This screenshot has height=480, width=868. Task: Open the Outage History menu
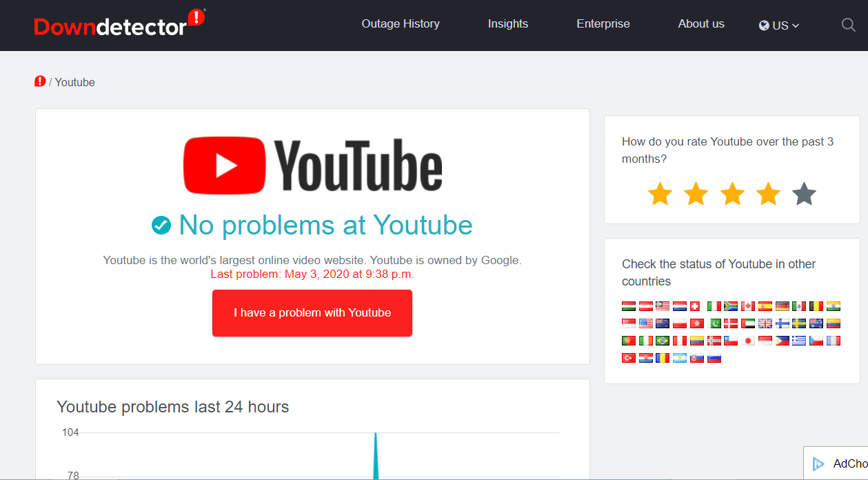[401, 23]
